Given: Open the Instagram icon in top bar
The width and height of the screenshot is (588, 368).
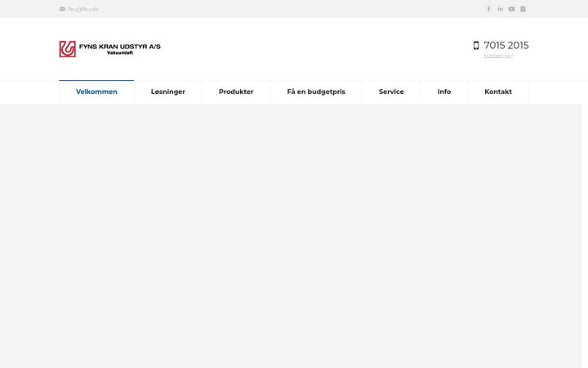Looking at the screenshot, I should [x=523, y=9].
